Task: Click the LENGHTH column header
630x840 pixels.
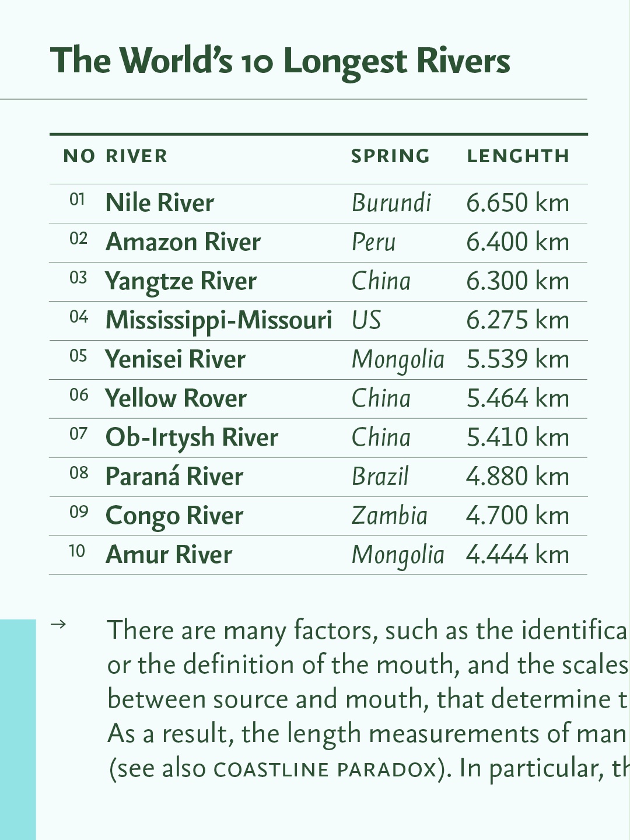Action: [518, 156]
